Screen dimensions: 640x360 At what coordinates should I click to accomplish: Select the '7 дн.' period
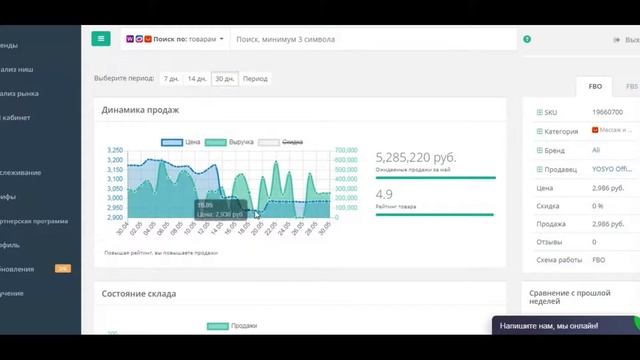[171, 78]
